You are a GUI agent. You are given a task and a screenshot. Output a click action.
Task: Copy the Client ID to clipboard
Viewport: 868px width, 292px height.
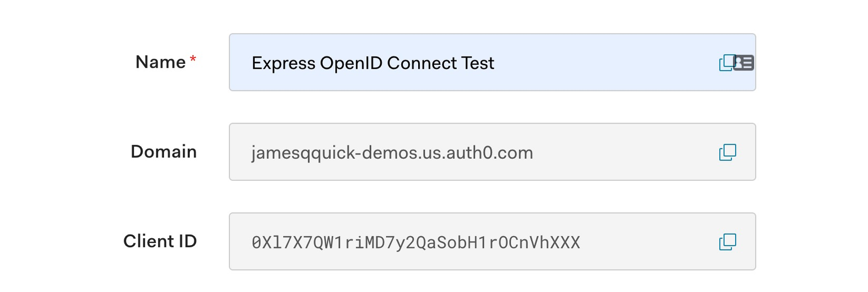click(728, 242)
